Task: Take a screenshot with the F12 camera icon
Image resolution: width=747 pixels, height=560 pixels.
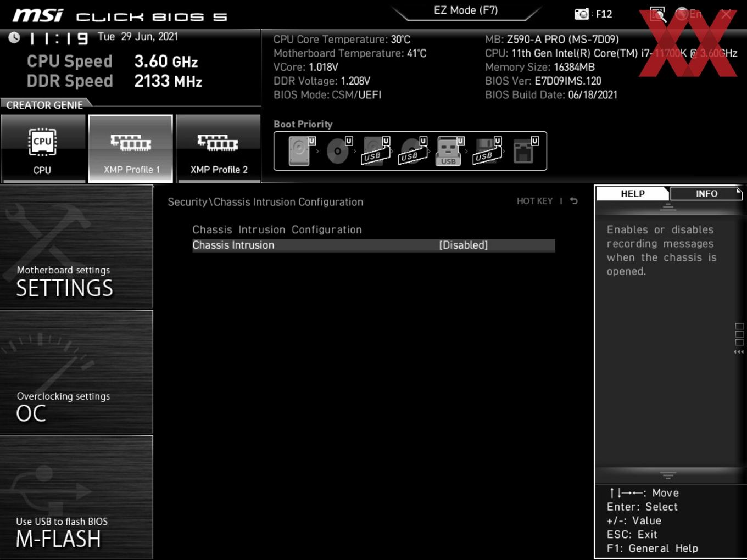Action: point(581,14)
